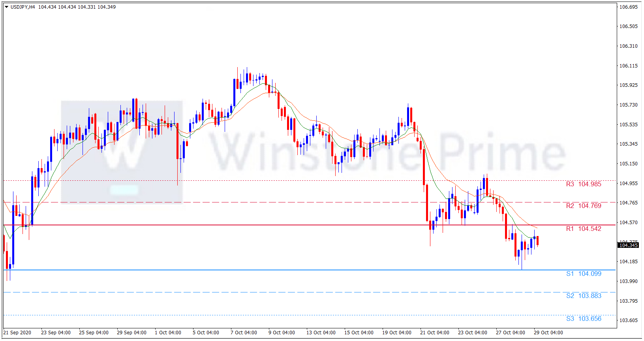This screenshot has height=341, width=644.
Task: Select the R3 104.985 resistance label
Action: pyautogui.click(x=583, y=184)
